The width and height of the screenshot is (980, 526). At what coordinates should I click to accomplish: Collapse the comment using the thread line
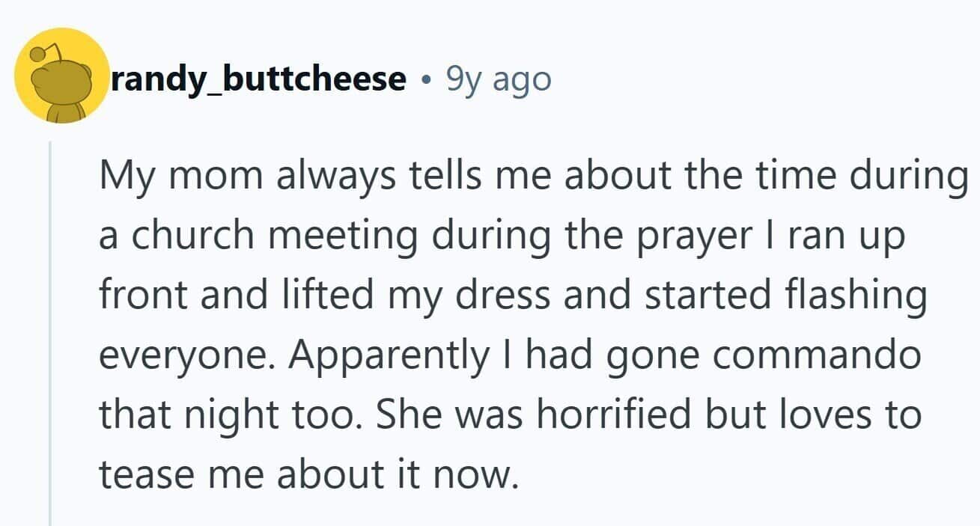[x=50, y=329]
